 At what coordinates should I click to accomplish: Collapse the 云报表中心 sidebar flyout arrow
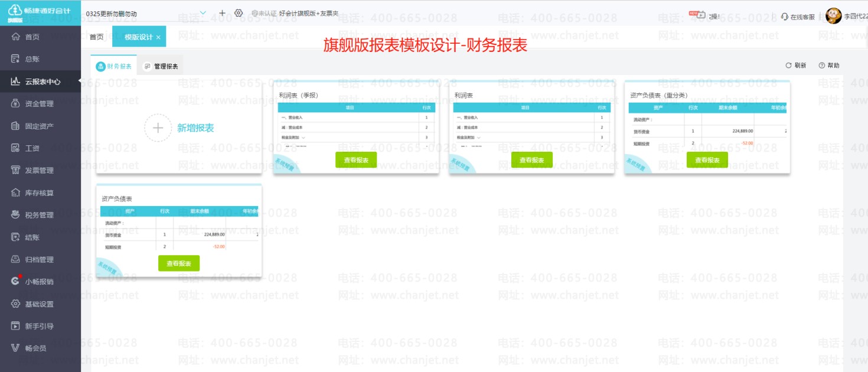click(x=79, y=81)
